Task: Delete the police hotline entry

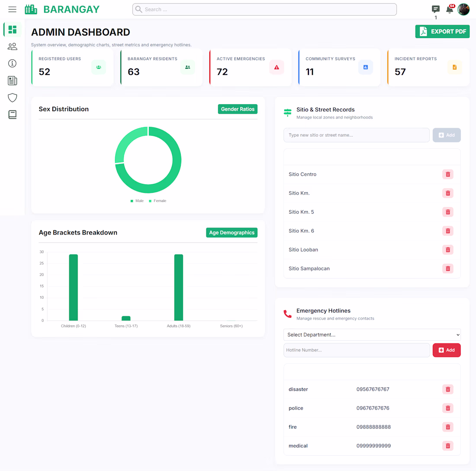Action: tap(448, 408)
